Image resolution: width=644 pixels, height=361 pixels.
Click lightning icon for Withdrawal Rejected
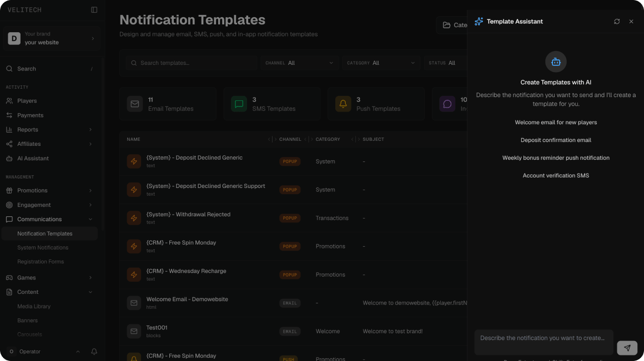pos(134,218)
